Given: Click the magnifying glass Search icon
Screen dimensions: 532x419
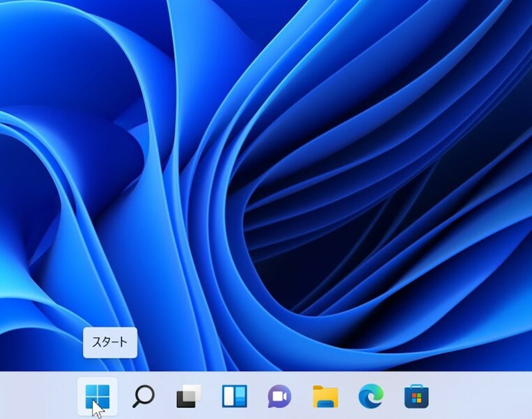Looking at the screenshot, I should 142,396.
